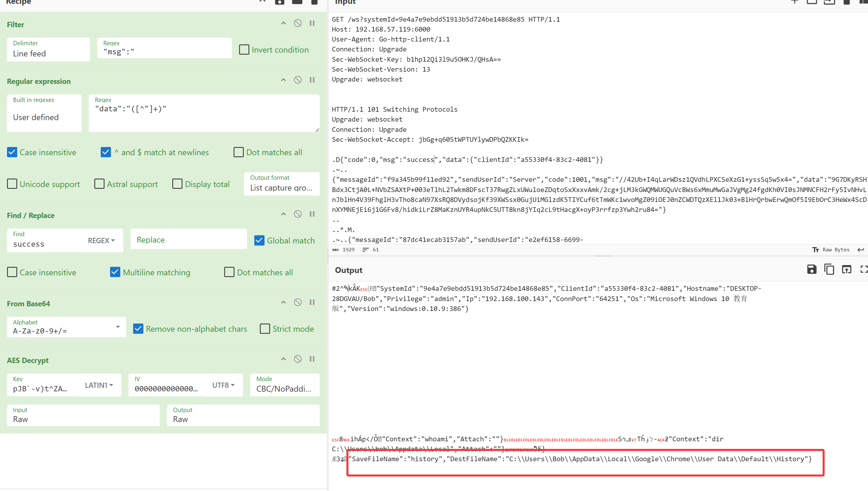This screenshot has width=868, height=491.
Task: Set breakpoint on From Base64 operation
Action: [x=312, y=302]
